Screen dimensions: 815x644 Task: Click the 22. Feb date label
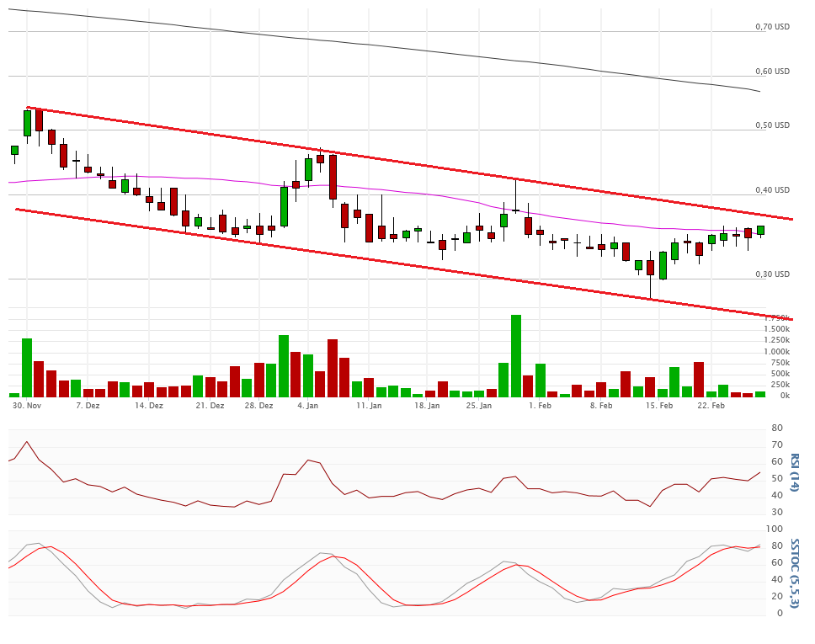(711, 406)
